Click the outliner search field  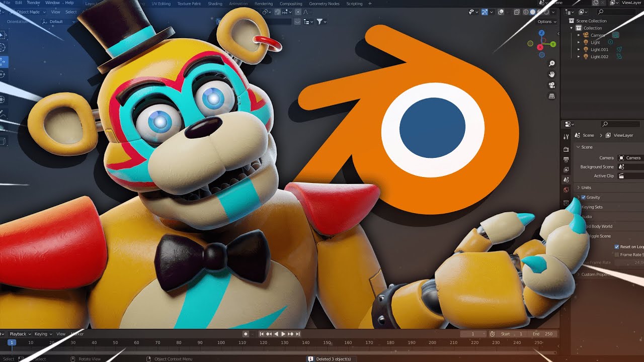(x=616, y=12)
